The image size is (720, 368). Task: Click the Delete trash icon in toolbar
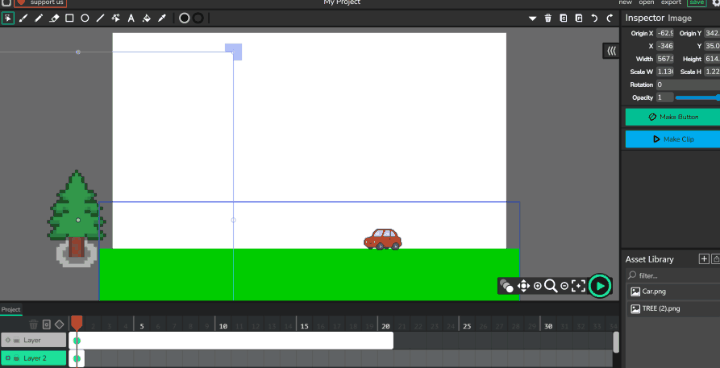point(548,18)
